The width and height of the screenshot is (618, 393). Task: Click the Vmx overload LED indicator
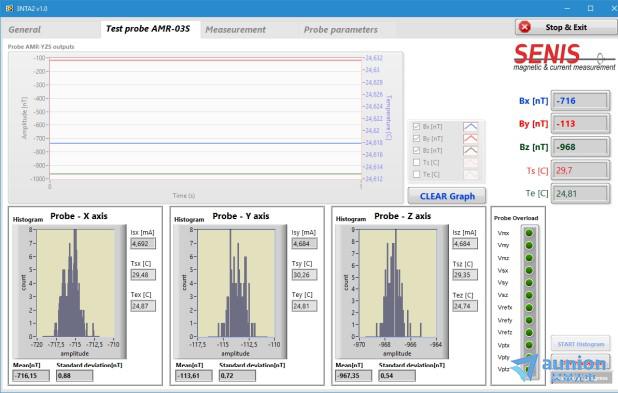(529, 233)
